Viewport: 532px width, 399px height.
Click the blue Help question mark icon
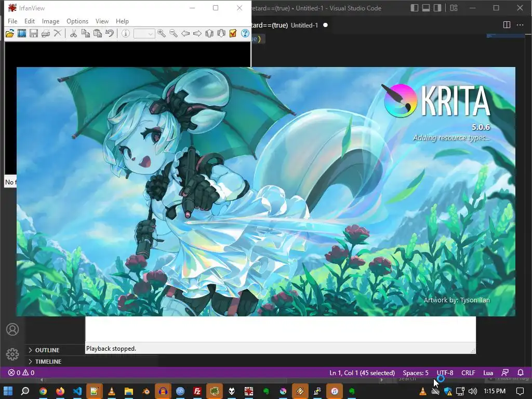(245, 33)
